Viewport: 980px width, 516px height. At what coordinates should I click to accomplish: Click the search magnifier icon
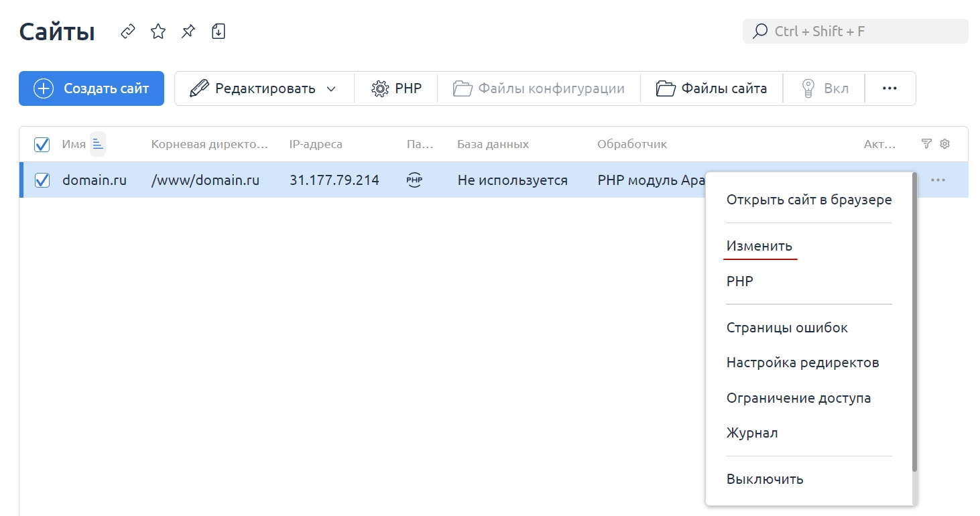(x=760, y=31)
